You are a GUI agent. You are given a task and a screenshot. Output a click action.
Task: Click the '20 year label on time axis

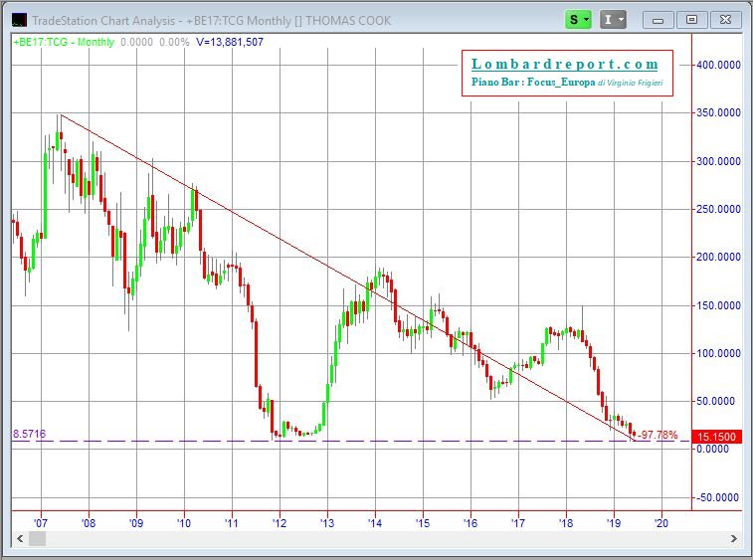[x=661, y=522]
